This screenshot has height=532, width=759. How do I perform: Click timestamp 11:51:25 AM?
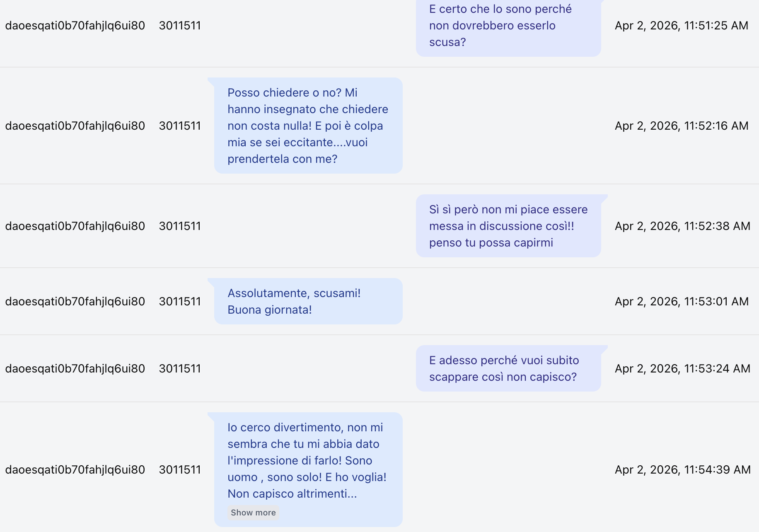click(682, 25)
